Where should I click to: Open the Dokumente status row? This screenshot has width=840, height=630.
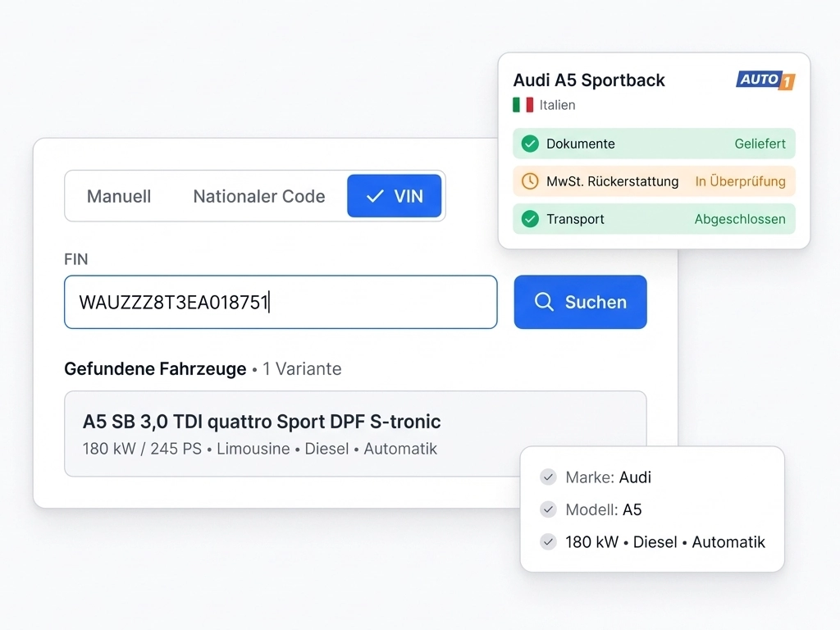click(x=654, y=144)
